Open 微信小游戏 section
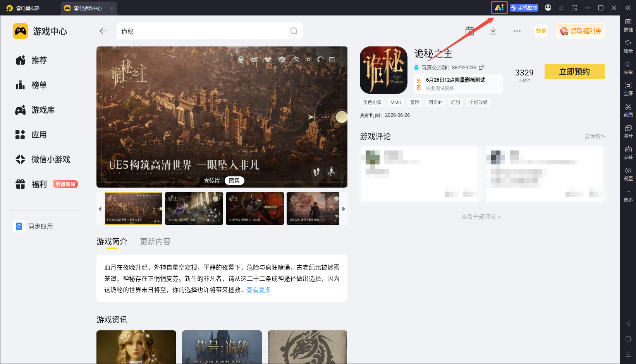This screenshot has width=636, height=364. (43, 159)
